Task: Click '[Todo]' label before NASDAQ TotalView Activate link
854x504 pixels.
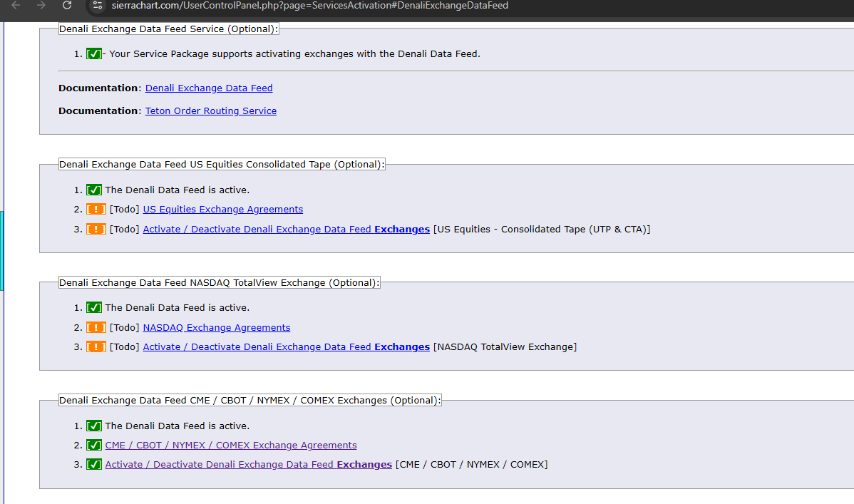Action: pos(125,347)
